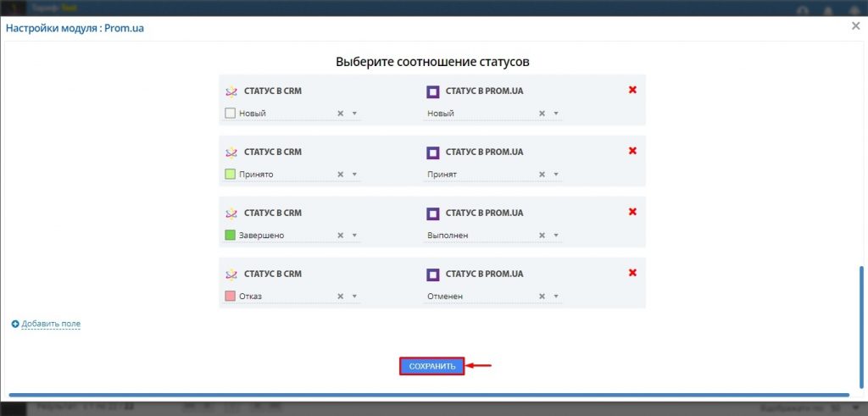
Task: Click the pink Отказ color swatch
Action: click(231, 296)
